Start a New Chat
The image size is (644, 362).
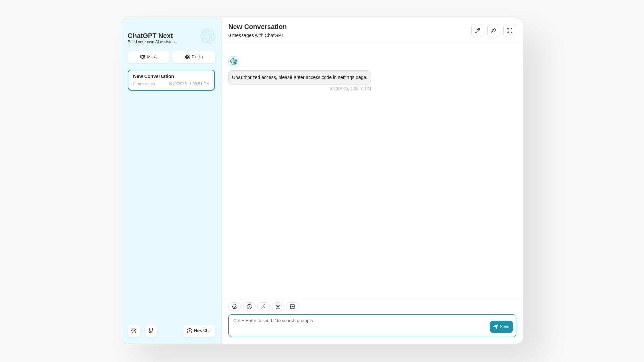pos(199,331)
